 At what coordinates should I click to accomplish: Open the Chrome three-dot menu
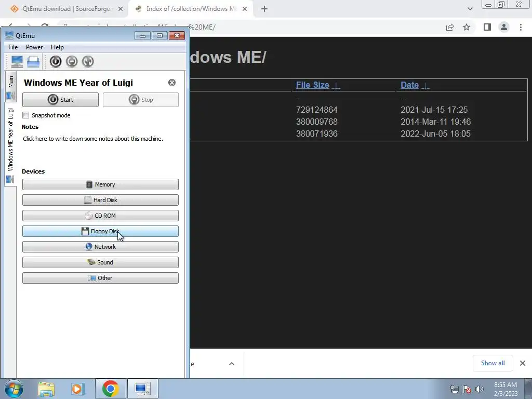coord(521,27)
